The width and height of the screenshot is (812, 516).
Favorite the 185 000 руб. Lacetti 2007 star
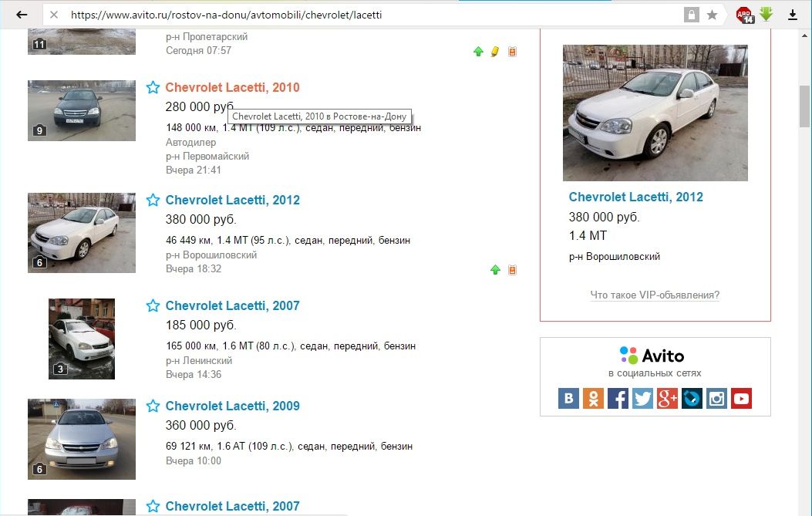[153, 305]
